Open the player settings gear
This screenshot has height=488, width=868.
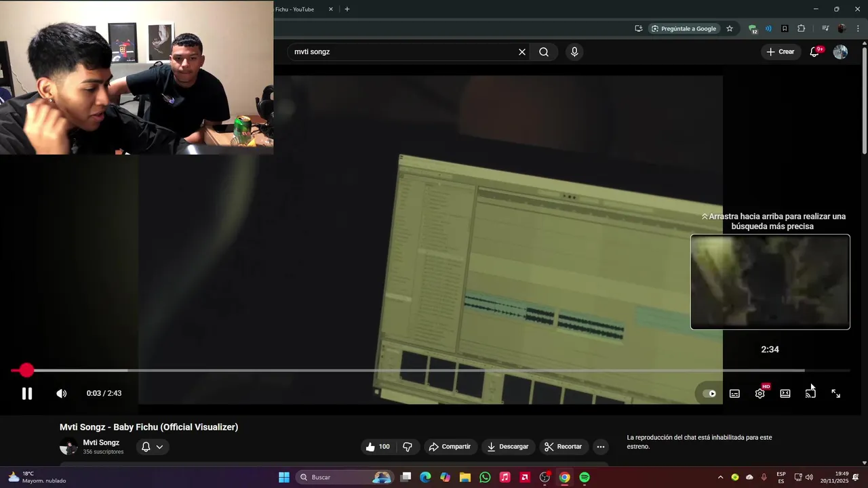[x=760, y=394]
